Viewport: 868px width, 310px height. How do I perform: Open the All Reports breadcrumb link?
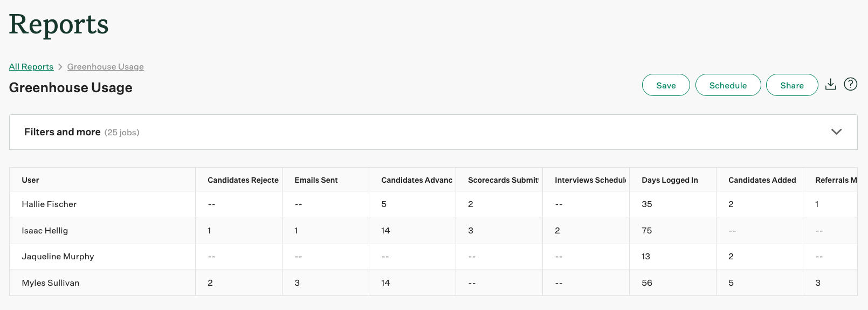point(31,67)
